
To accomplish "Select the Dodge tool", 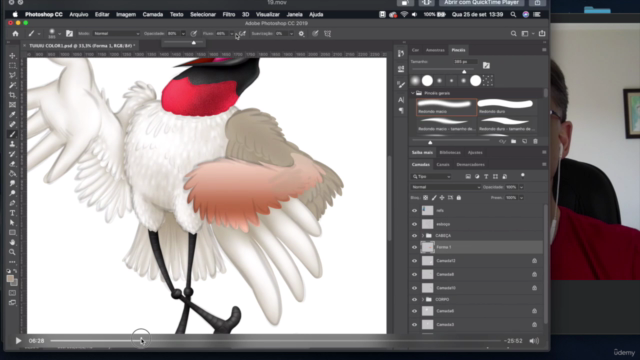I will 12,193.
